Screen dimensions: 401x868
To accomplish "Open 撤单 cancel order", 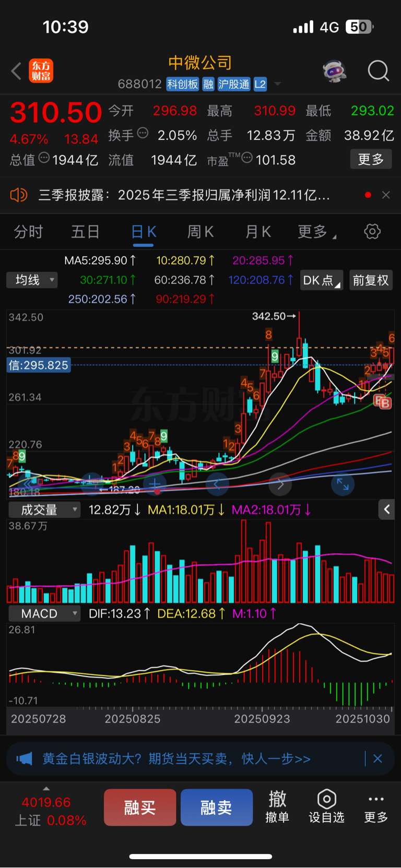I will [277, 807].
